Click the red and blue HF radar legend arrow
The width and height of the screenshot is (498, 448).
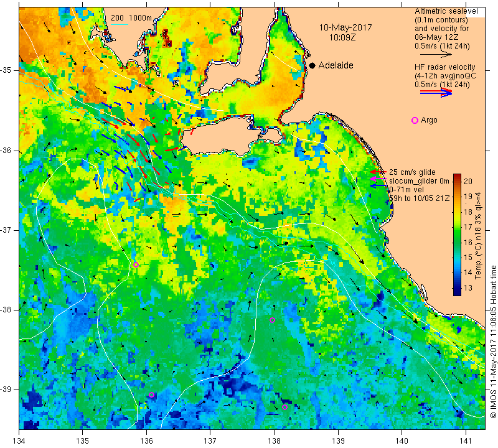(x=436, y=93)
